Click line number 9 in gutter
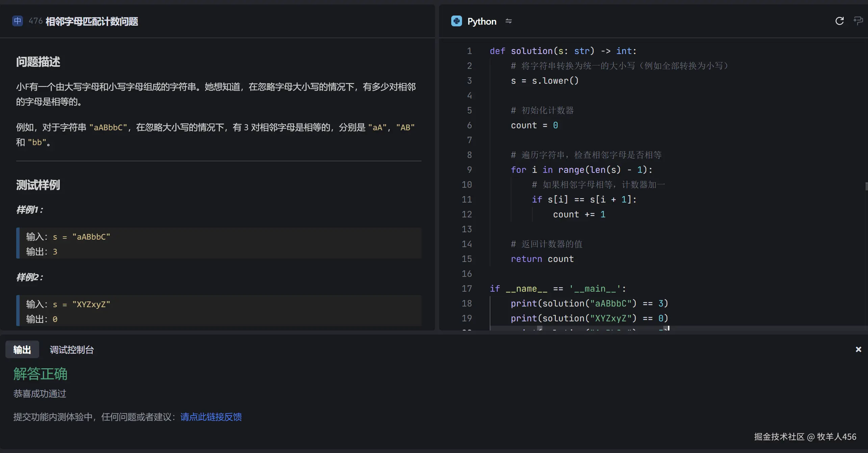The width and height of the screenshot is (868, 453). (x=469, y=170)
